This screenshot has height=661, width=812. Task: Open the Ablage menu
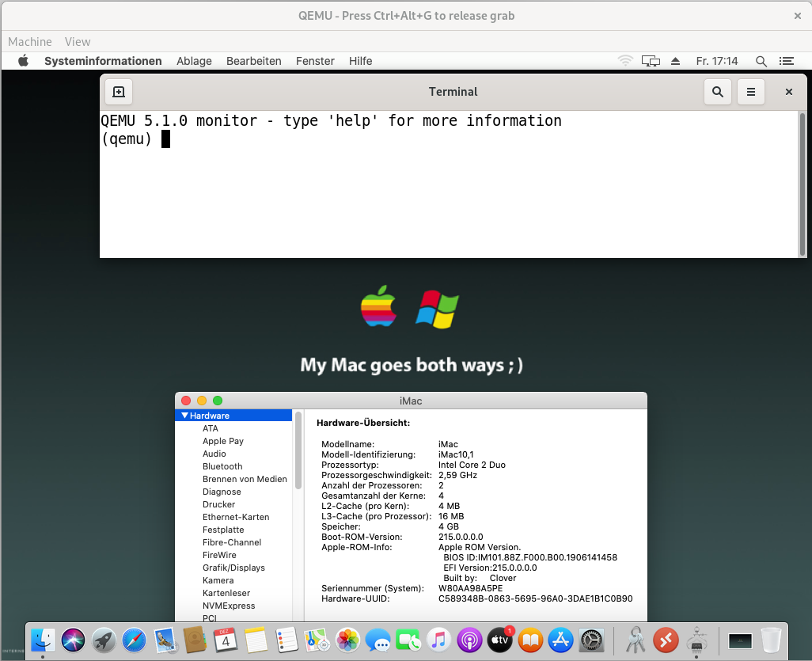pyautogui.click(x=194, y=61)
